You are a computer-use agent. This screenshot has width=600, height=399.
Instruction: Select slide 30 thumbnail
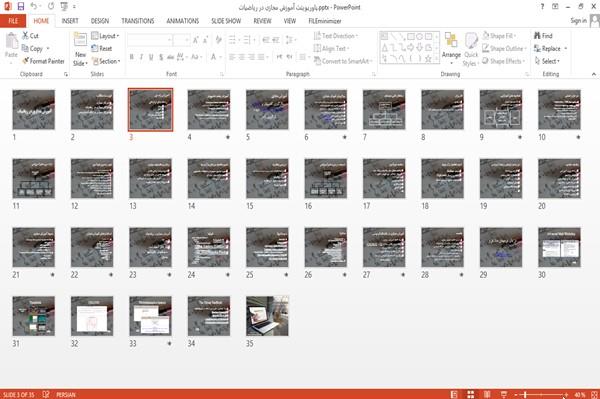[x=559, y=247]
